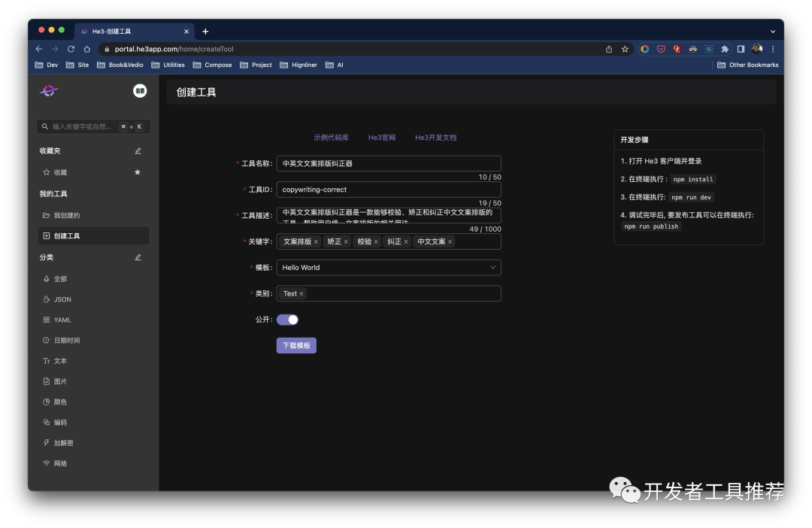Click the 类别 selection field
This screenshot has width=812, height=528.
tap(389, 293)
